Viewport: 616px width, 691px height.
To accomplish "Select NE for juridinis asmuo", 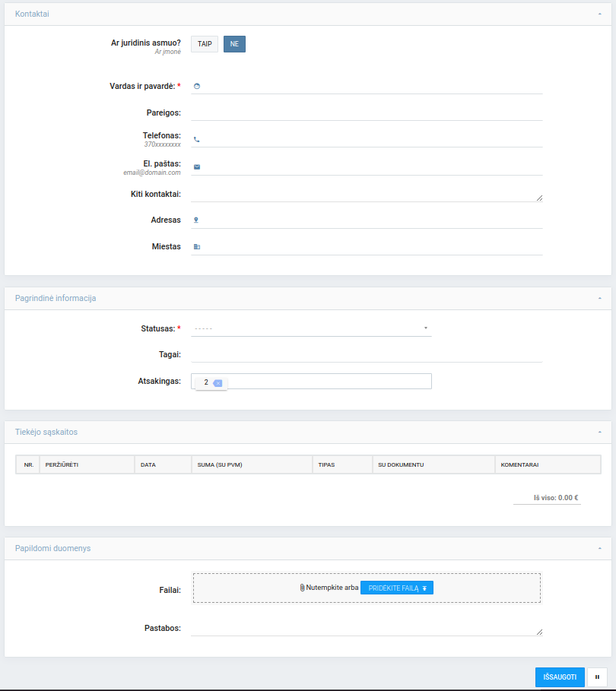I will point(234,45).
